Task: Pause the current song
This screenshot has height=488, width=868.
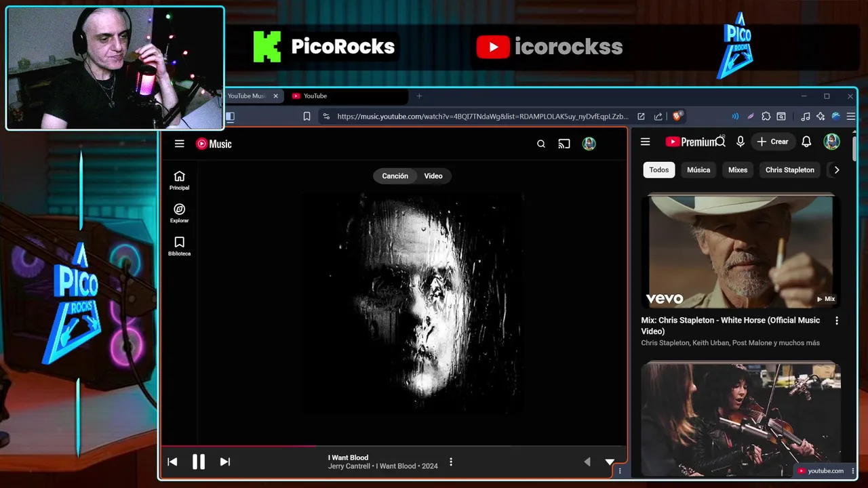Action: tap(199, 462)
